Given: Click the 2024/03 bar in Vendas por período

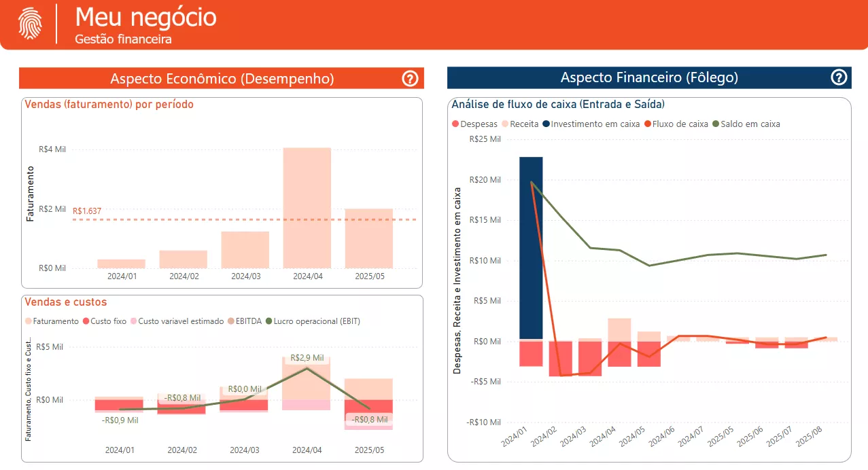Looking at the screenshot, I should tap(245, 250).
